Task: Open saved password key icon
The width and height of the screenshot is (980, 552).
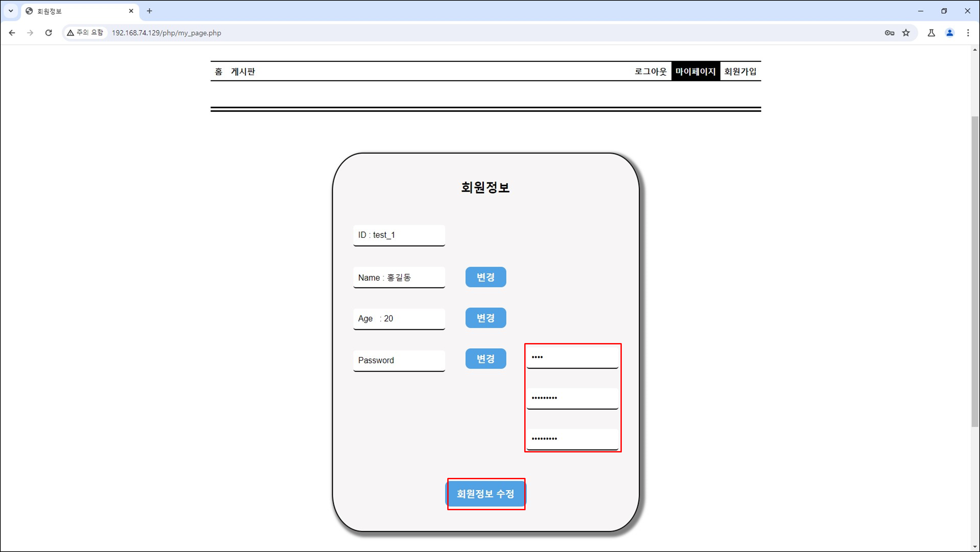Action: pyautogui.click(x=889, y=33)
